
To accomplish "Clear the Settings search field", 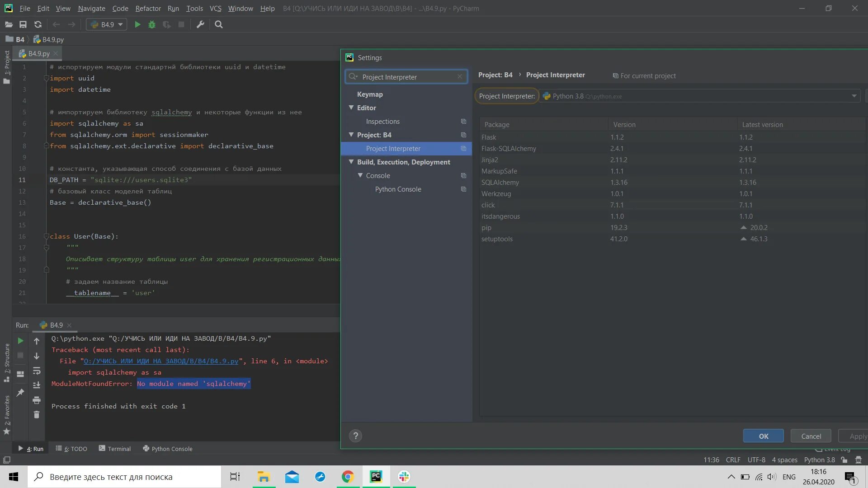I will pos(459,77).
